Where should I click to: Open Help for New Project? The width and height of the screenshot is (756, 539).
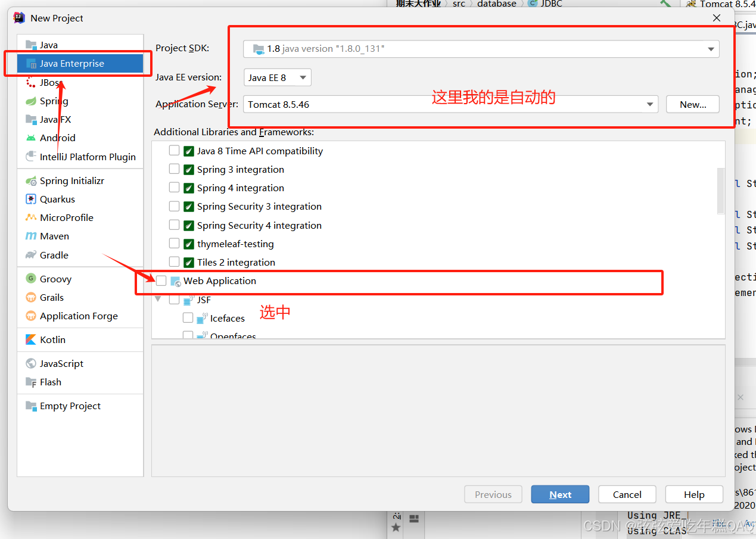[694, 494]
